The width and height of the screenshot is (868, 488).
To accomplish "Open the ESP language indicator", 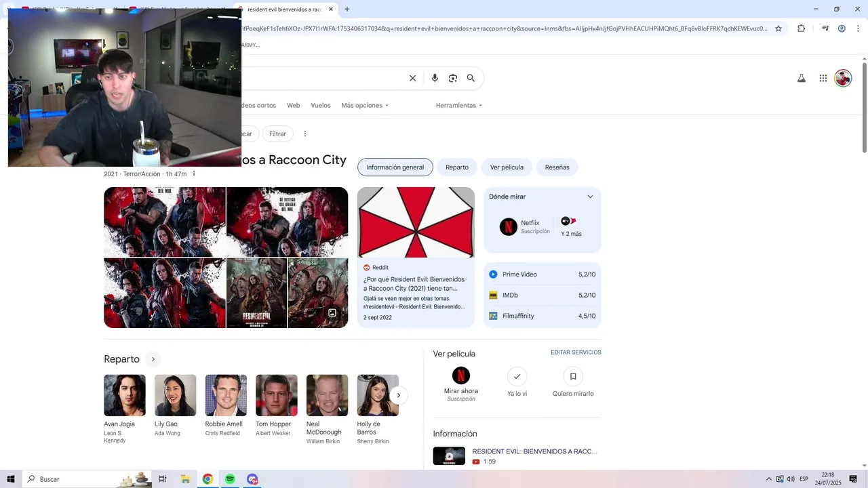I will coord(804,479).
